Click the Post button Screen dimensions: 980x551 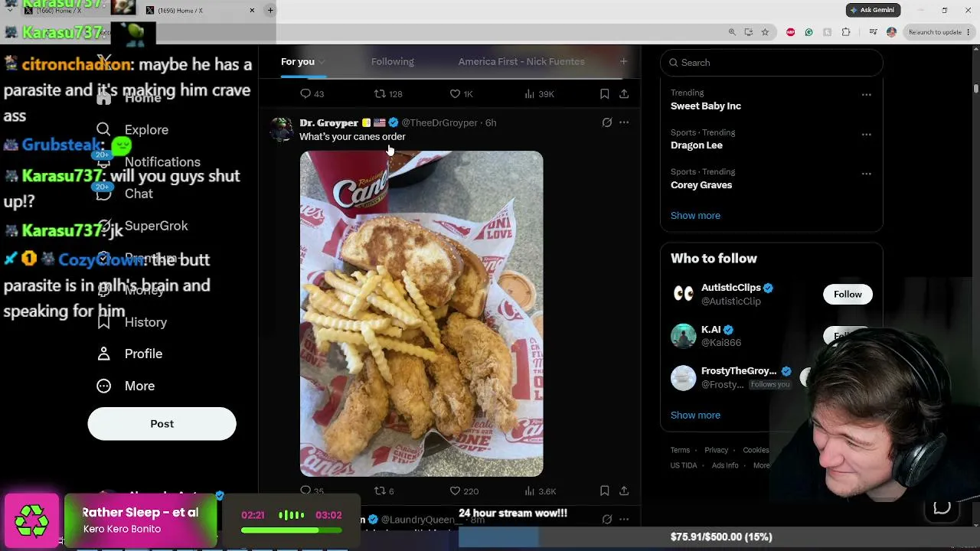(x=162, y=424)
